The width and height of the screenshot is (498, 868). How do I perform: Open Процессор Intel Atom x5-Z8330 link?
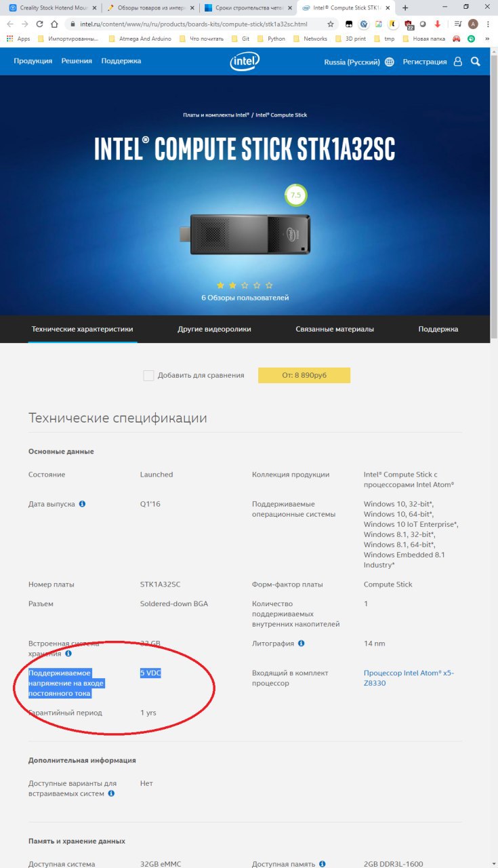click(409, 678)
